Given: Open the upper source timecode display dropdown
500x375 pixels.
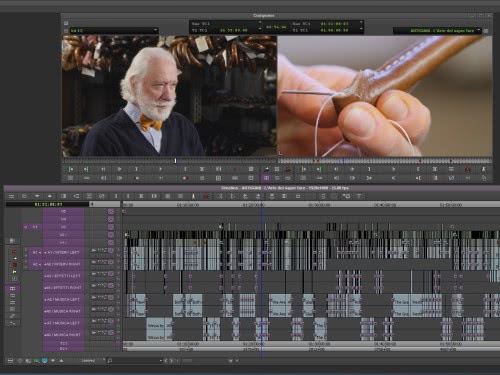Looking at the screenshot, I should point(260,23).
